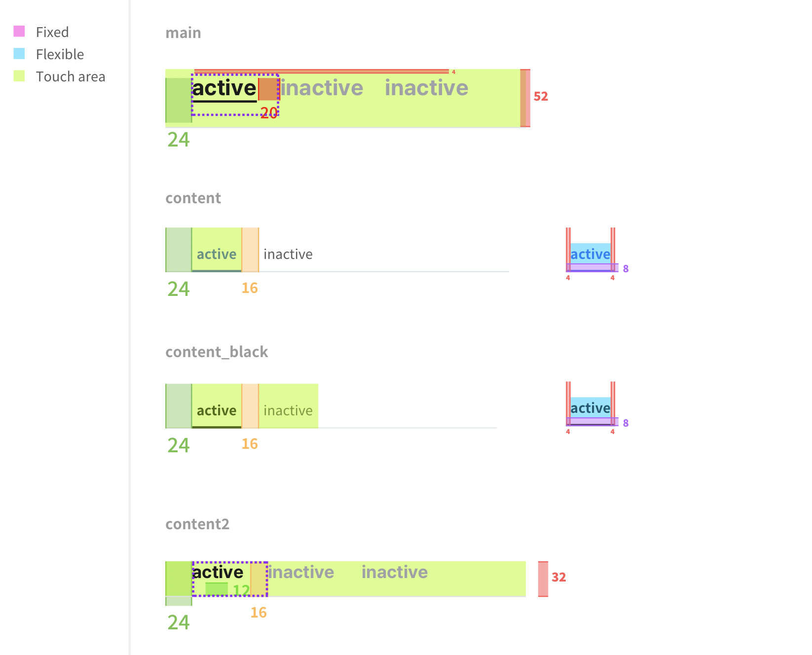Select the last inactive tab in main section

[x=427, y=88]
